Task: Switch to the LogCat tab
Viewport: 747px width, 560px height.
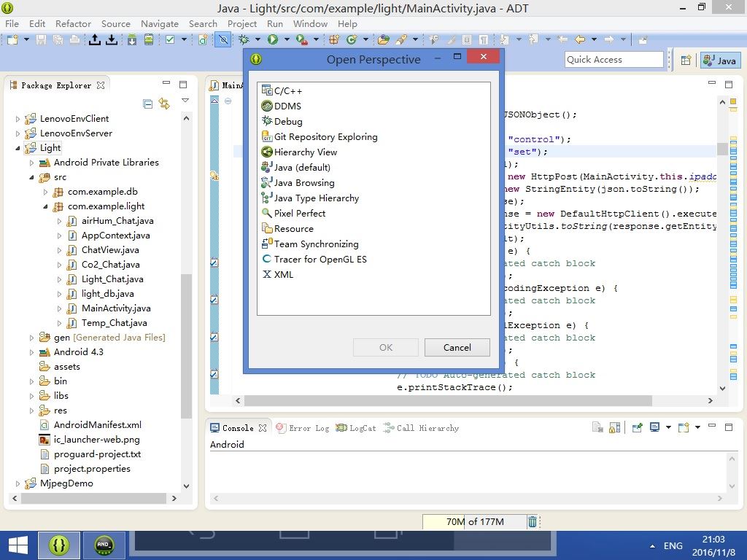Action: (x=356, y=428)
